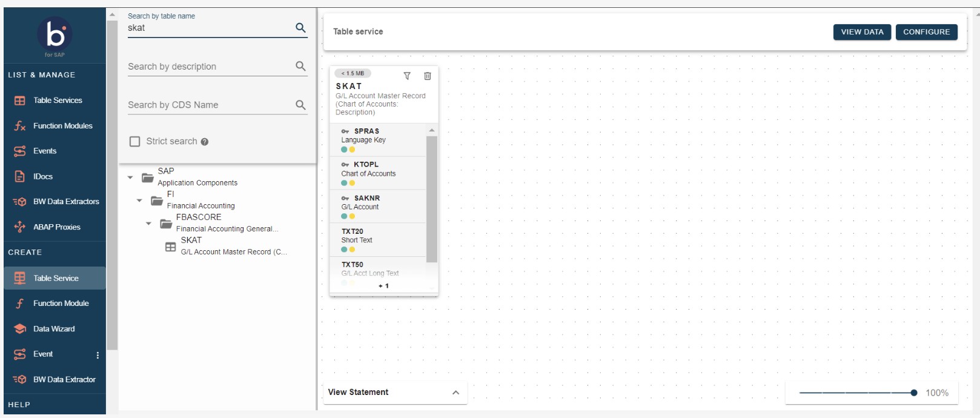Click the search icon for CDS Name

click(300, 105)
